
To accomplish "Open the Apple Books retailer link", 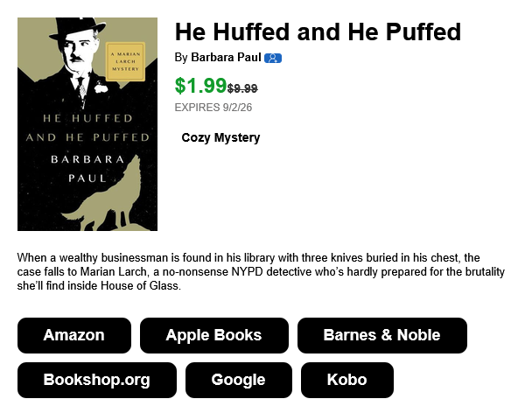I will 214,335.
